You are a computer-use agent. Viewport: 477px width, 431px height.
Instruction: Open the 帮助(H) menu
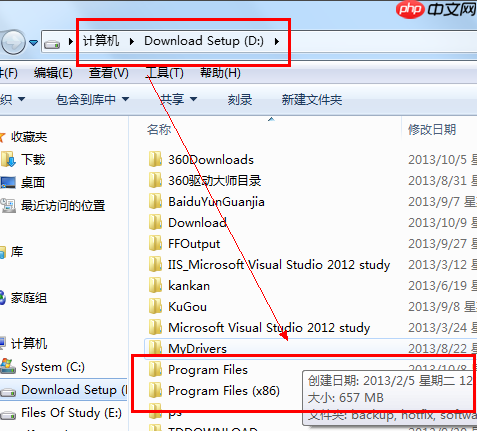220,73
